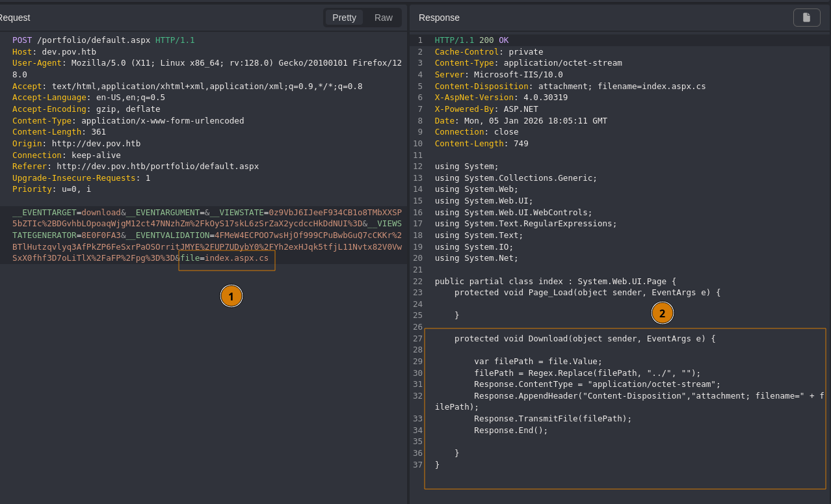831x504 pixels.
Task: Select the Pretty request view tab
Action: [344, 18]
